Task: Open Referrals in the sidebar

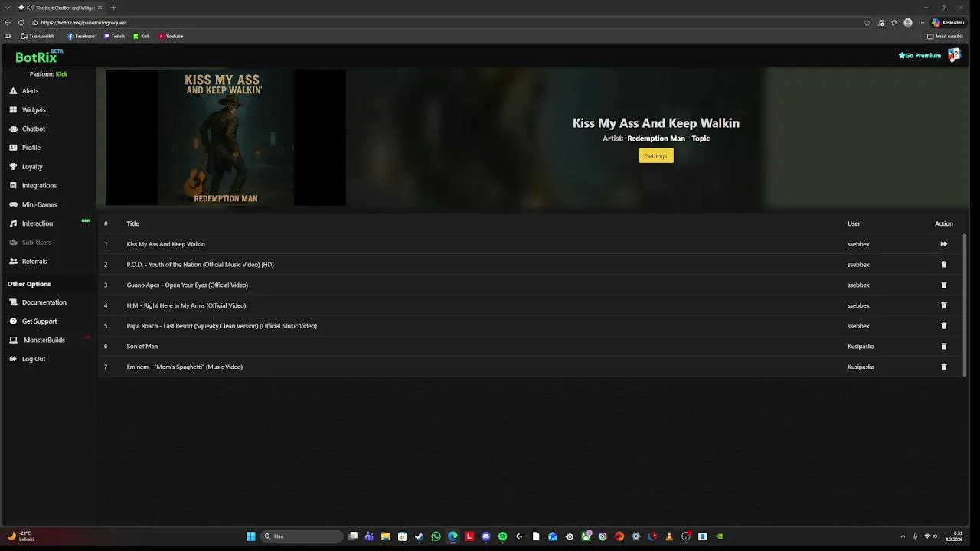Action: pos(28,262)
